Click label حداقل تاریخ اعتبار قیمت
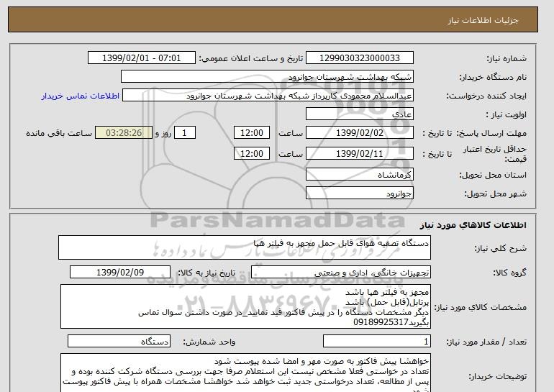This screenshot has height=392, width=554. tap(495, 154)
